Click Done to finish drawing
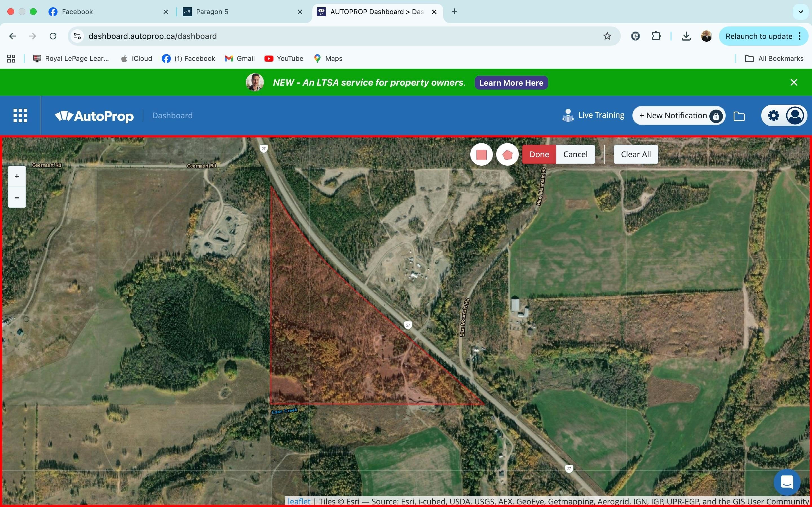The image size is (812, 507). click(x=539, y=155)
